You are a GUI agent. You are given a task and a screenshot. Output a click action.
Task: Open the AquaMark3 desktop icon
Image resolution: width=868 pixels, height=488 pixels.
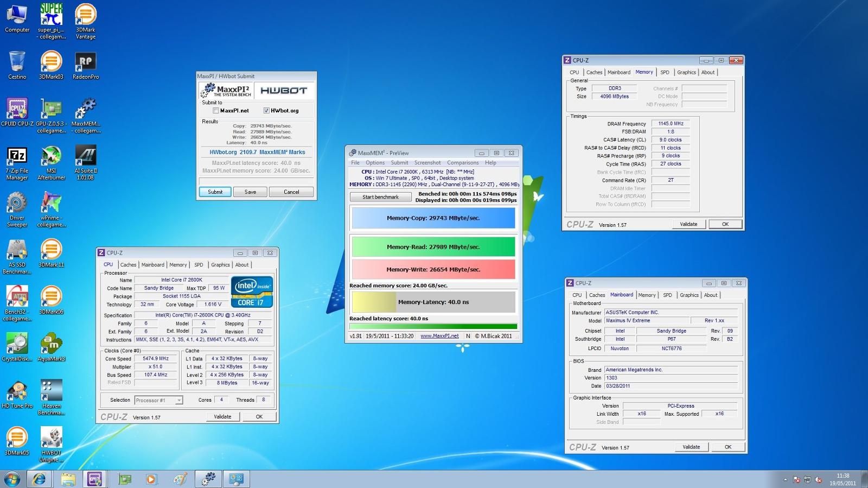(51, 347)
